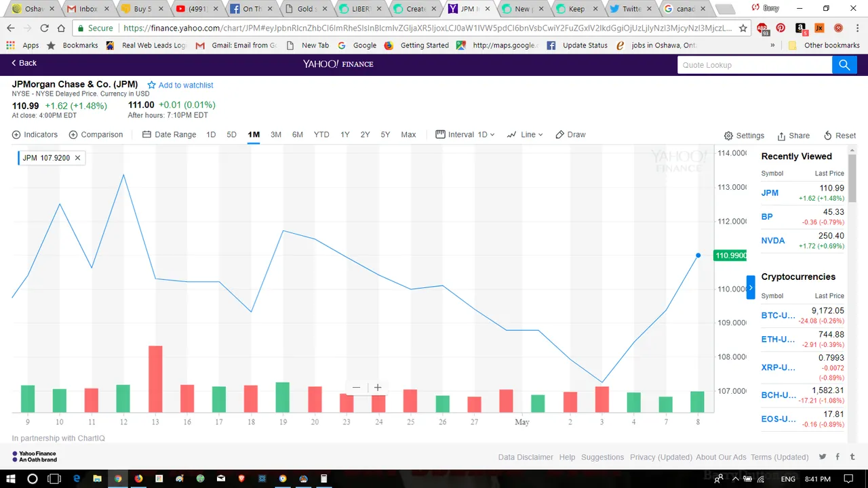Open ETH-U... cryptocurrency quote

[778, 340]
